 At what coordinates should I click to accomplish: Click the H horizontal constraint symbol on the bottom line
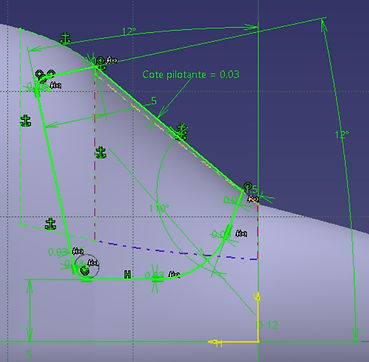click(x=127, y=274)
